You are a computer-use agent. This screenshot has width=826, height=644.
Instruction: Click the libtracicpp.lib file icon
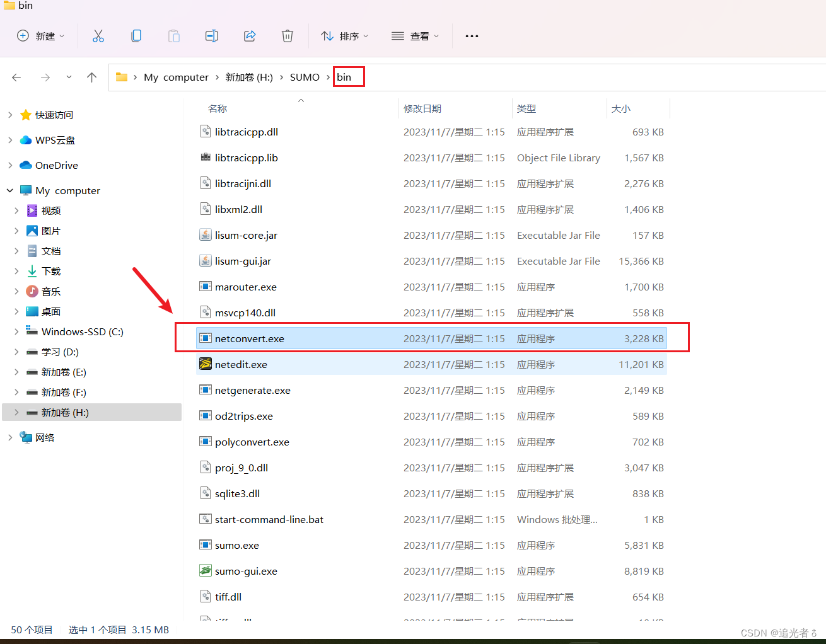(x=206, y=158)
